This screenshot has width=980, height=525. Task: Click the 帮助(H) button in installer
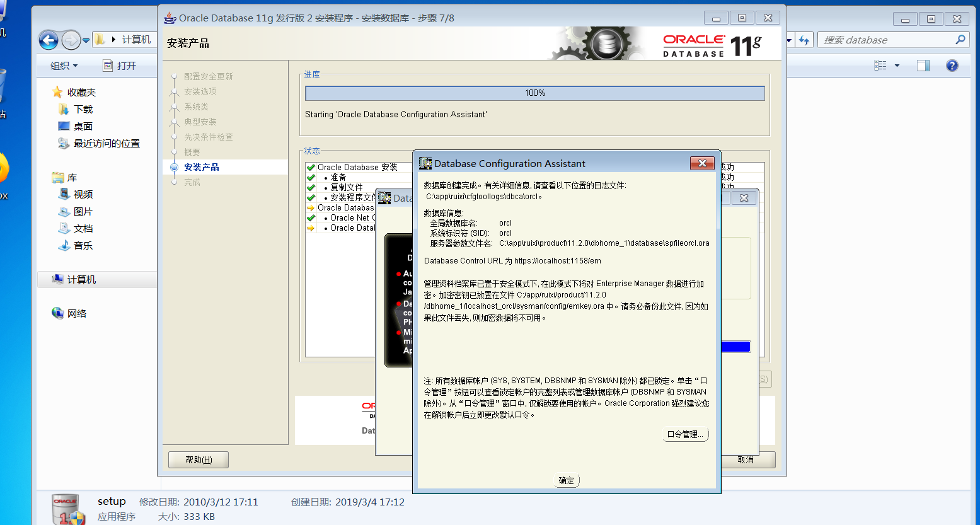click(x=199, y=459)
